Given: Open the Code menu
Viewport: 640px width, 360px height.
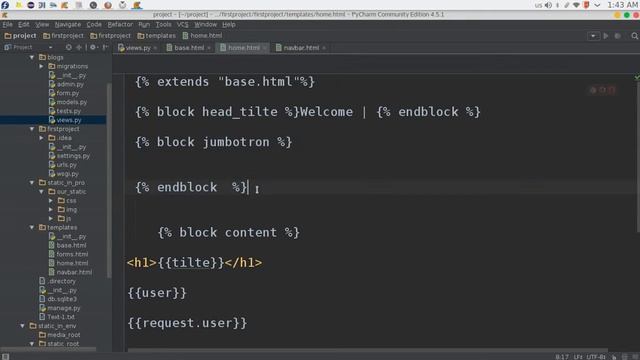Looking at the screenshot, I should [x=94, y=24].
